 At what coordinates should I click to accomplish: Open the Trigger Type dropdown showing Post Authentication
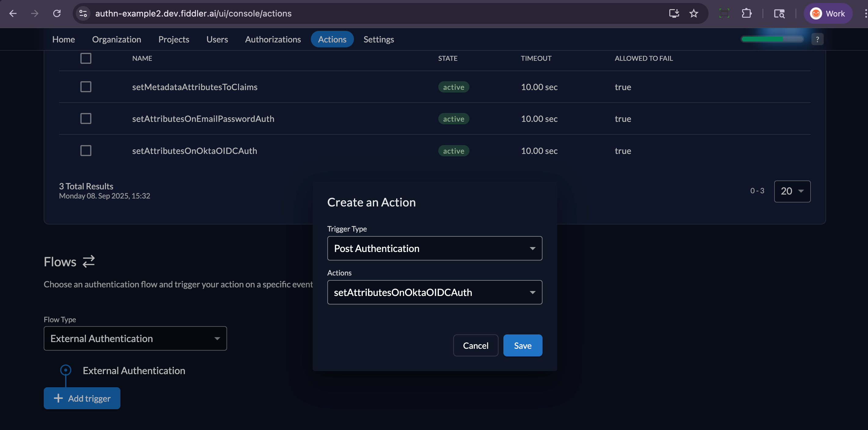[434, 248]
